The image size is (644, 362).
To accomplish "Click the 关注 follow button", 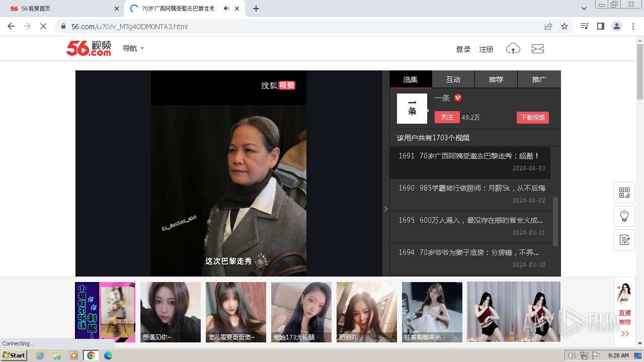I will pos(447,117).
